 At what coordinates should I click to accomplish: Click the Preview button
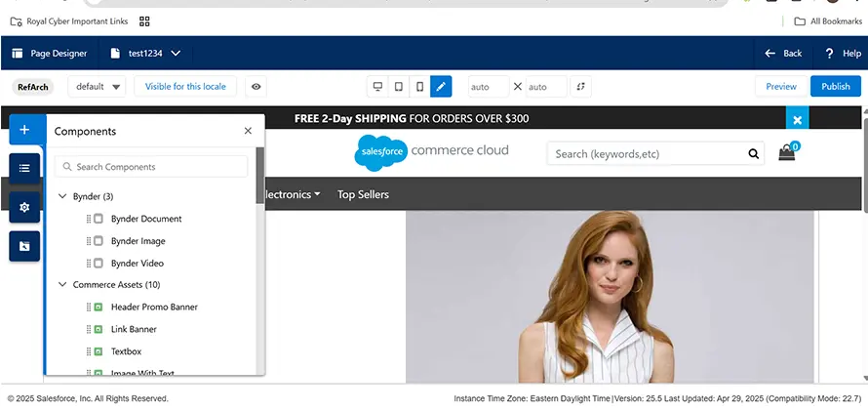pyautogui.click(x=781, y=87)
